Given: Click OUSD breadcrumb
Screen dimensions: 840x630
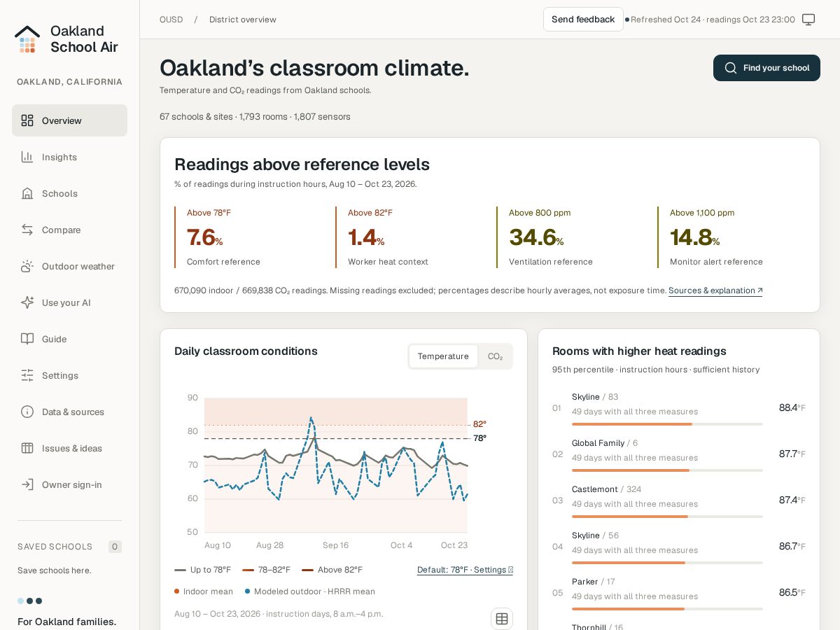Looking at the screenshot, I should 171,20.
